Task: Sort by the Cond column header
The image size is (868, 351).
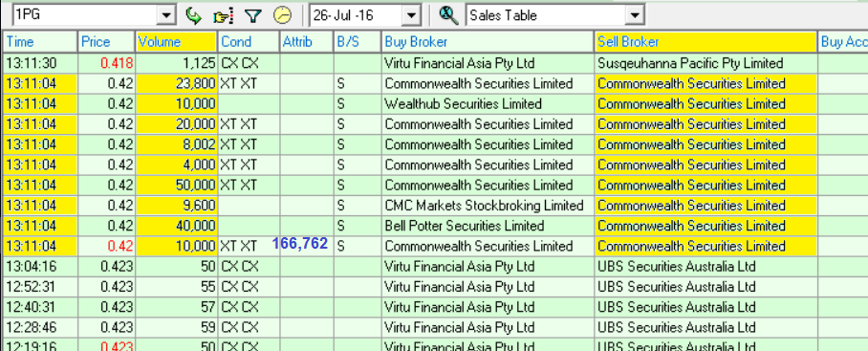Action: coord(248,41)
